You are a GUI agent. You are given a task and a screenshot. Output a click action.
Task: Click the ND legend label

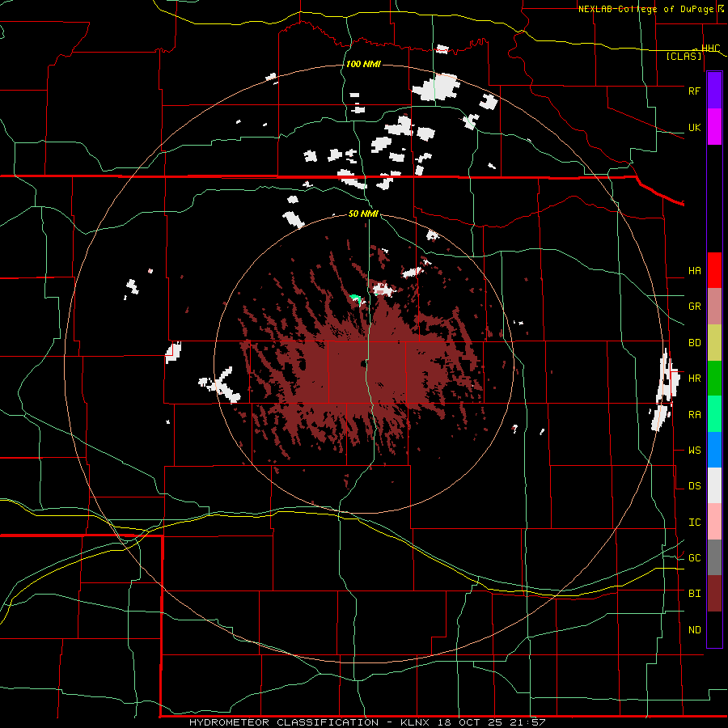[694, 630]
